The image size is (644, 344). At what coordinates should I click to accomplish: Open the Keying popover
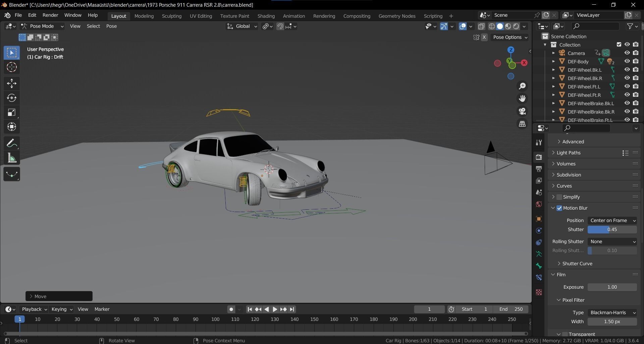(62, 309)
